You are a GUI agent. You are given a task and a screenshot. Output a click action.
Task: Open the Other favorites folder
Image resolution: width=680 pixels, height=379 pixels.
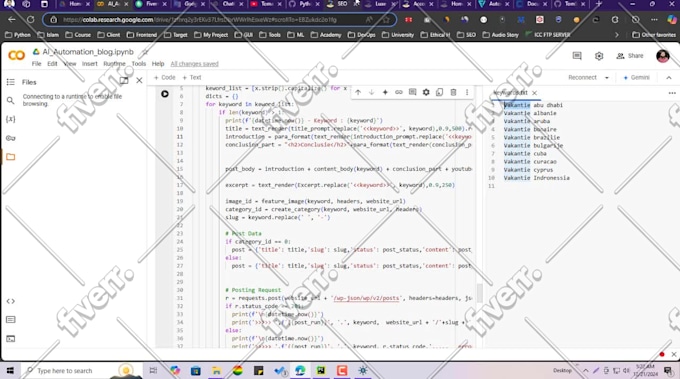[654, 35]
